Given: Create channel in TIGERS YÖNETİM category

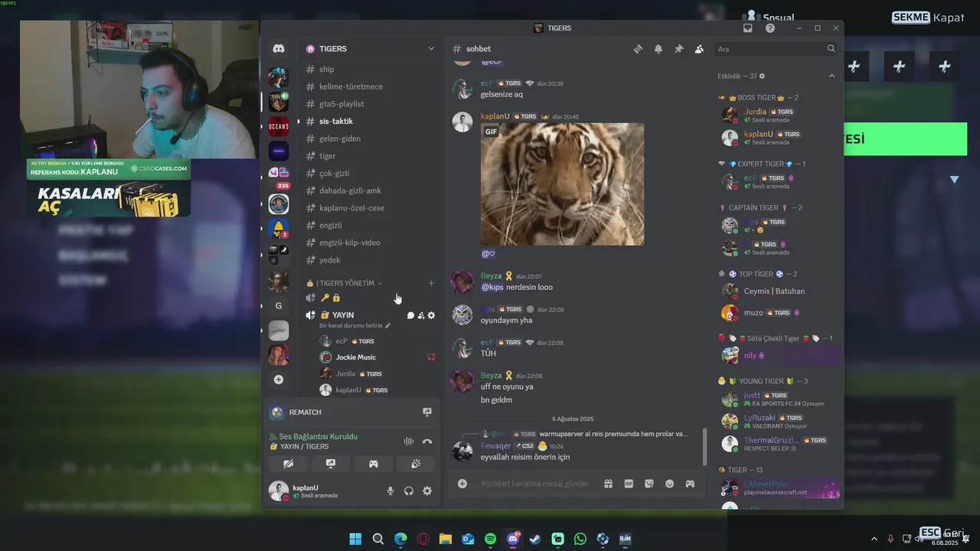Looking at the screenshot, I should point(431,283).
